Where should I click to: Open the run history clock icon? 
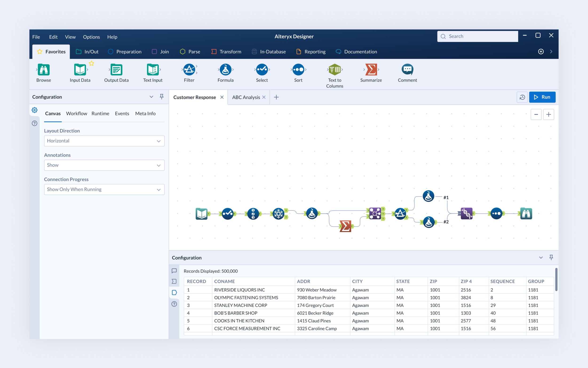pyautogui.click(x=522, y=97)
